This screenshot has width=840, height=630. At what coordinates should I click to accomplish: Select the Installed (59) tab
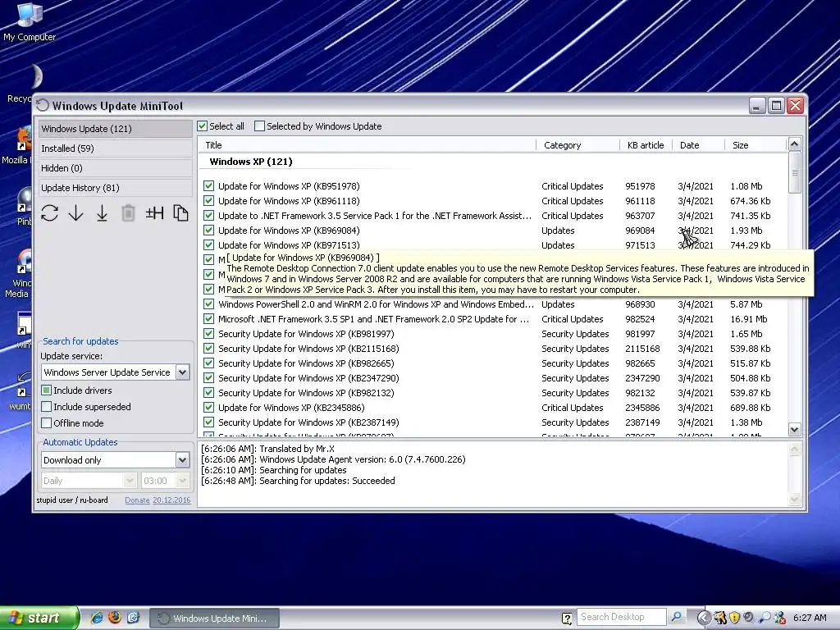(x=115, y=148)
